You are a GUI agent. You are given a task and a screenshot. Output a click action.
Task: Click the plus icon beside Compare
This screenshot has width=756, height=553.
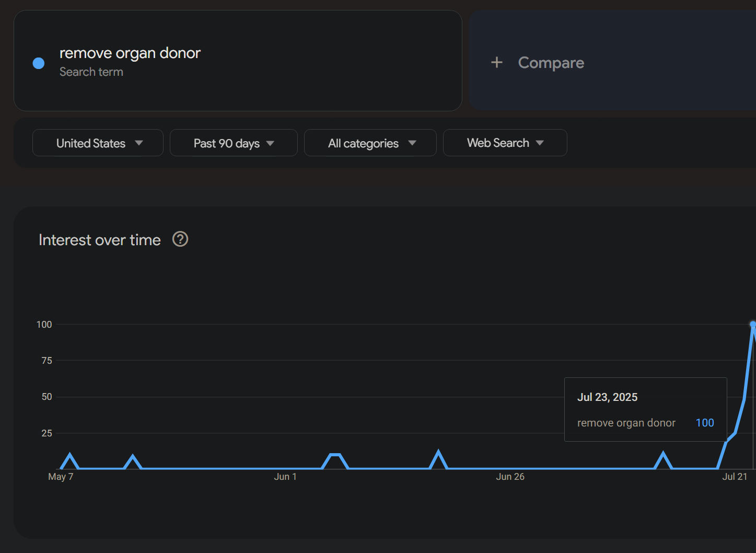[497, 63]
